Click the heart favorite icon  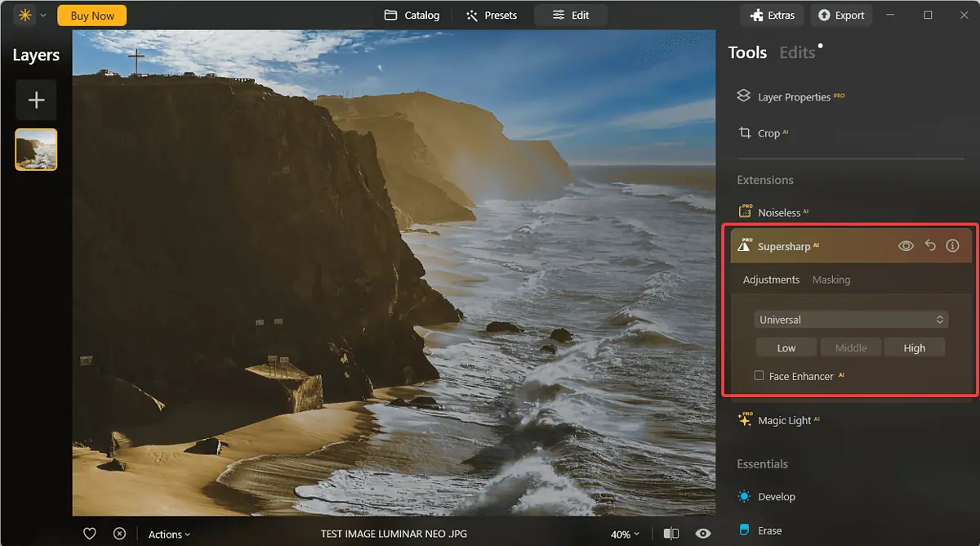90,534
